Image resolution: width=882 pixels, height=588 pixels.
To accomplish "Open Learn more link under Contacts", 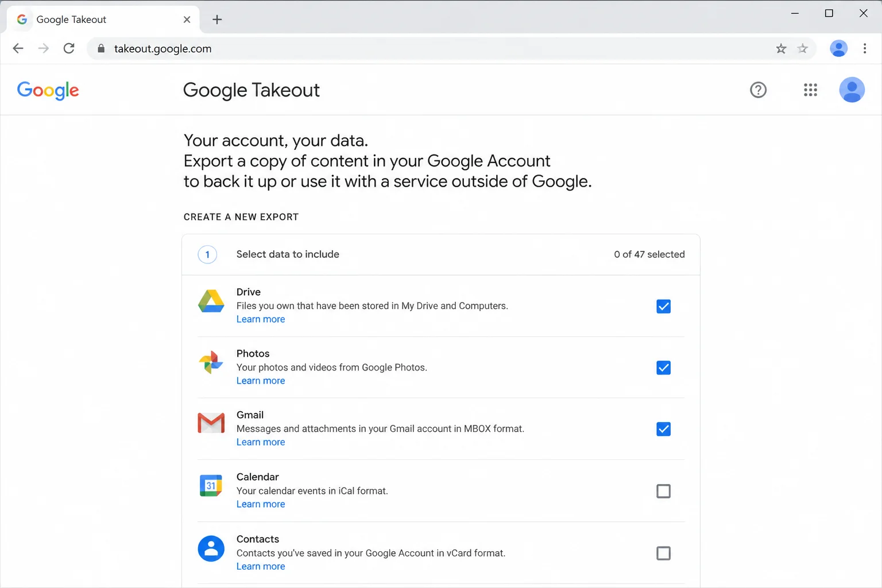I will [x=261, y=566].
